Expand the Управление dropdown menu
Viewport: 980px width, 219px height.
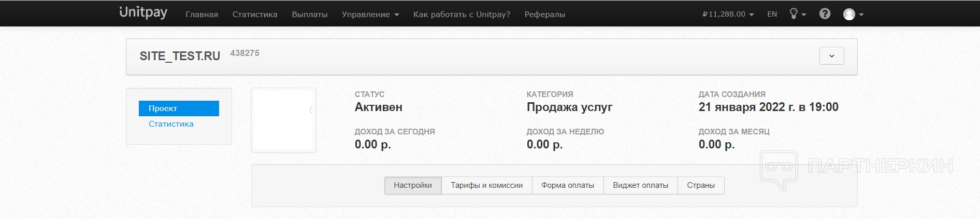(370, 15)
